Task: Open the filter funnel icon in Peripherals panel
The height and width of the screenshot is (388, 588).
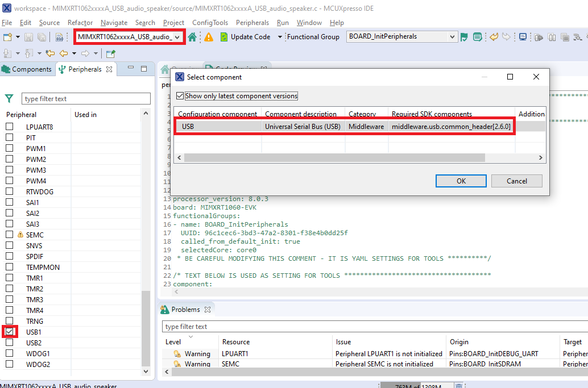Action: [9, 98]
